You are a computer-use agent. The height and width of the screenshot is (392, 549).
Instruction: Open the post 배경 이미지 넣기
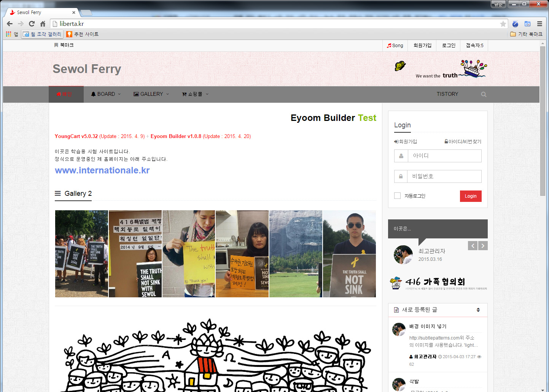click(428, 326)
